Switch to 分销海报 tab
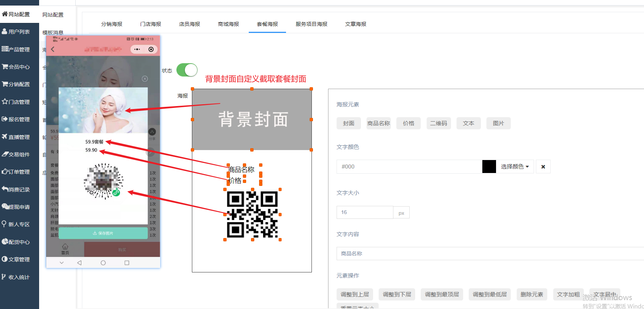Image resolution: width=644 pixels, height=309 pixels. tap(112, 24)
